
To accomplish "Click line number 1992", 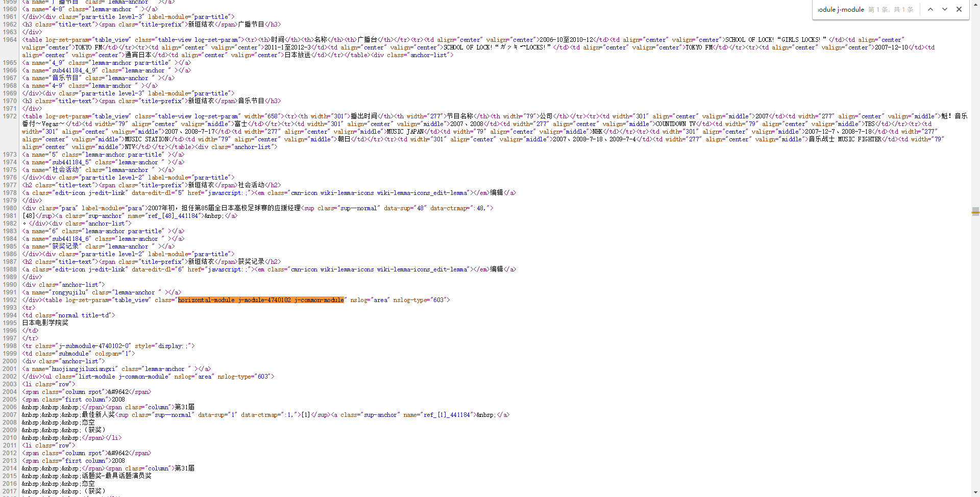I will pyautogui.click(x=10, y=300).
